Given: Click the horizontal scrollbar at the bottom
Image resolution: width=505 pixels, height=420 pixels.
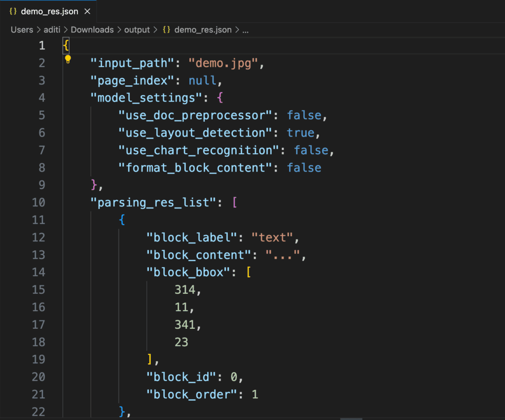Looking at the screenshot, I should (x=351, y=418).
